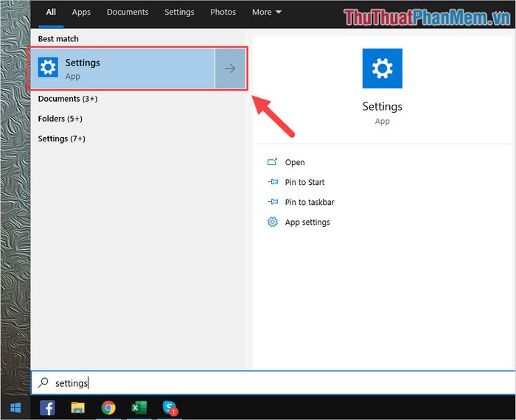Choose Pin to taskbar
Image resolution: width=516 pixels, height=420 pixels.
point(310,202)
